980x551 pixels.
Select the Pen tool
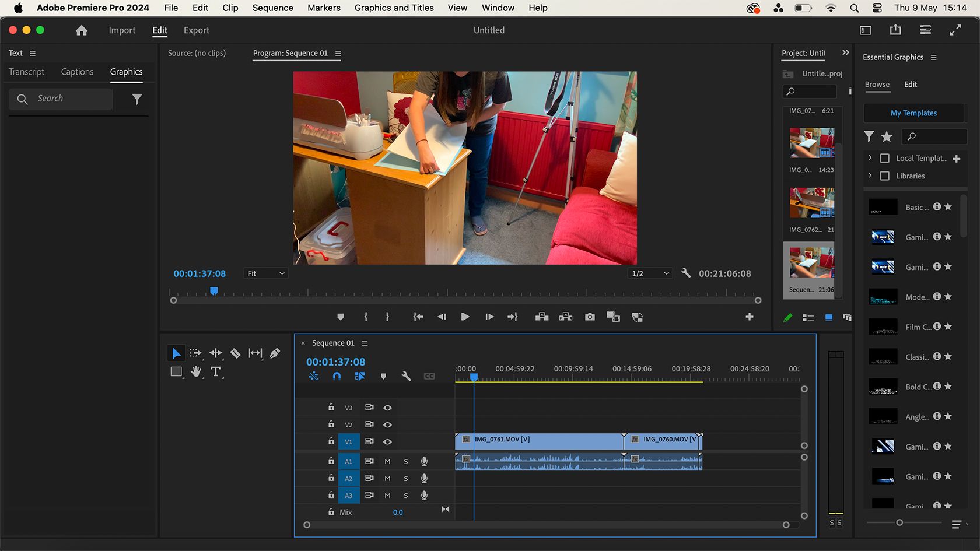pyautogui.click(x=275, y=353)
